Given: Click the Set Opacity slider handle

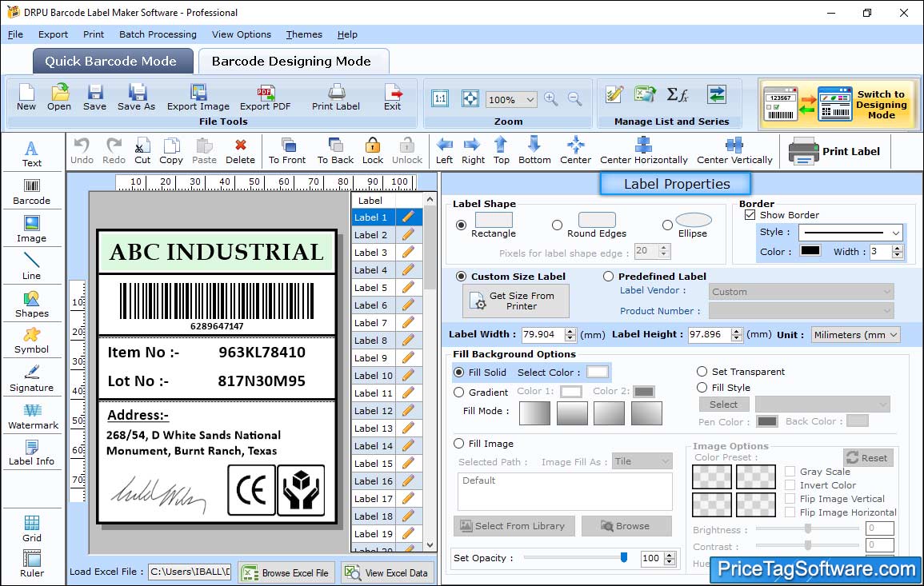Looking at the screenshot, I should tap(623, 557).
